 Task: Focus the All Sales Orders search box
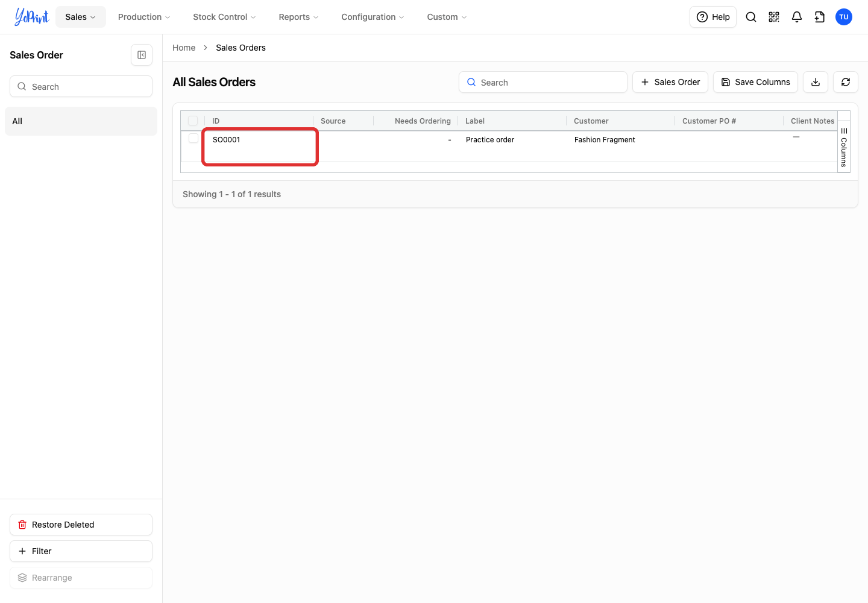click(543, 82)
